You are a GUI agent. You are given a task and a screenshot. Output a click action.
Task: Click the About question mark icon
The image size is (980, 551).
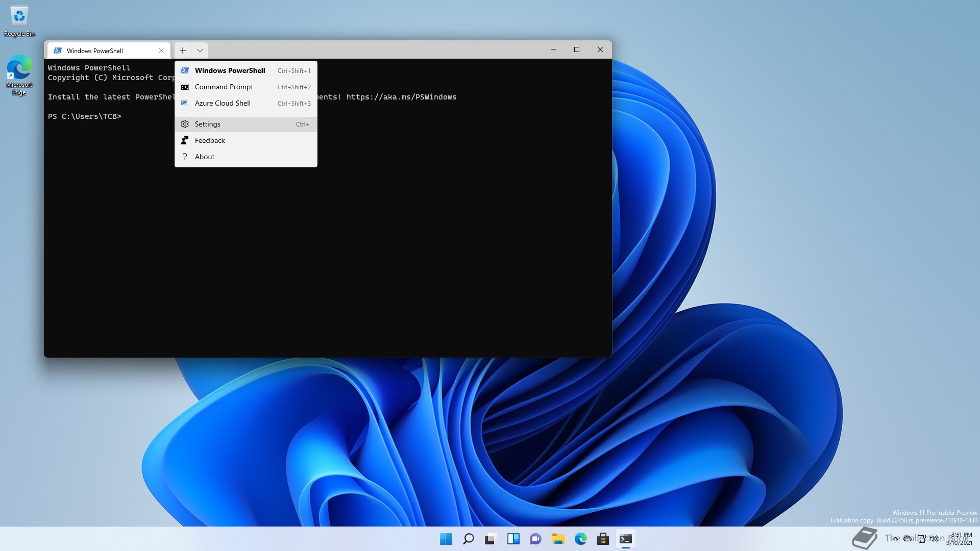185,157
